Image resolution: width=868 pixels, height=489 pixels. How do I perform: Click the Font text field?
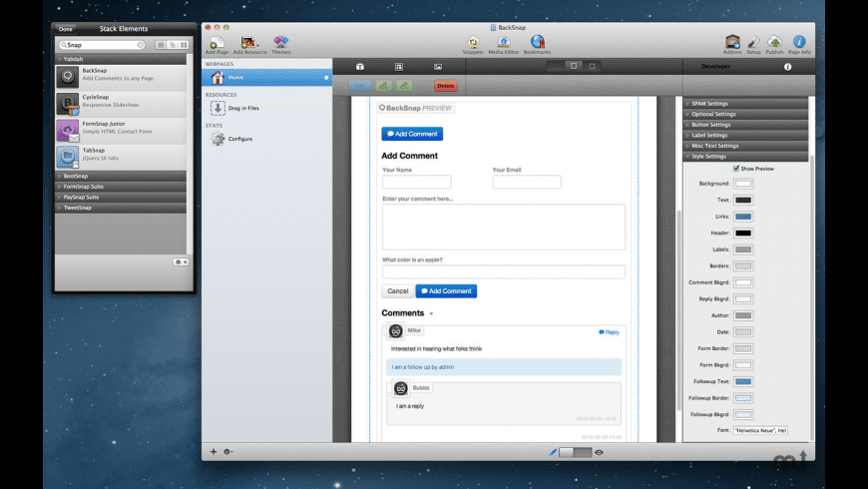pos(760,430)
